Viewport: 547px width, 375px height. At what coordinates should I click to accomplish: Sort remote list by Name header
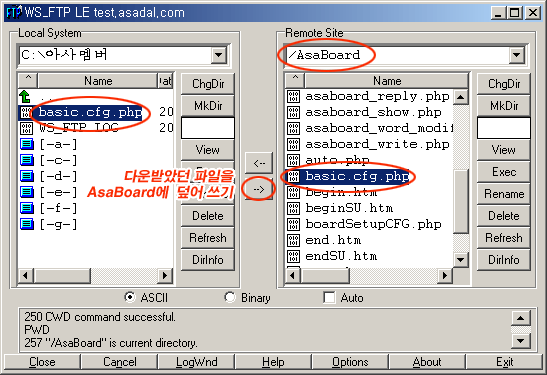(387, 81)
